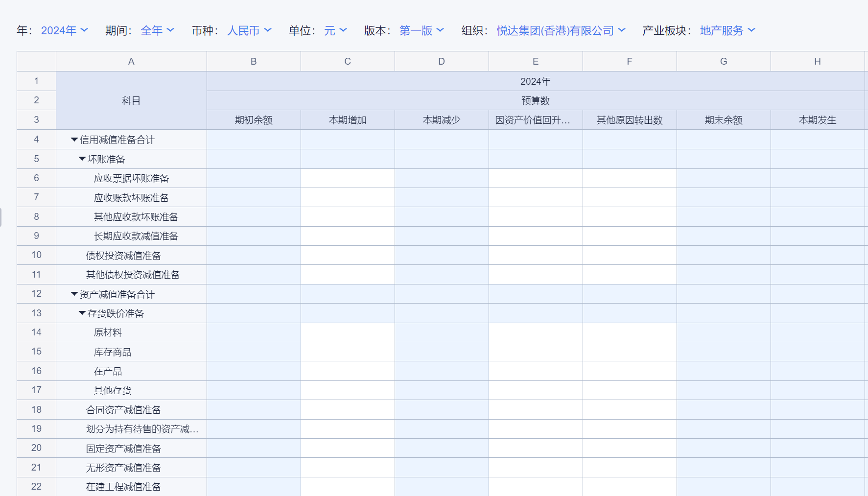Image resolution: width=868 pixels, height=496 pixels.
Task: Click 因资产价值回升 cell for 固定资产减值准备
Action: (x=536, y=448)
